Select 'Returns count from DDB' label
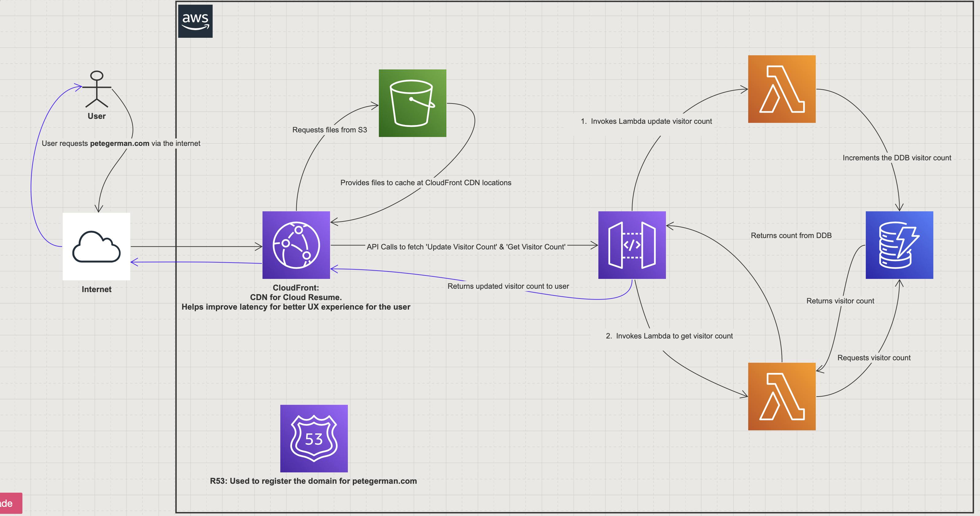The width and height of the screenshot is (980, 516). (x=791, y=236)
